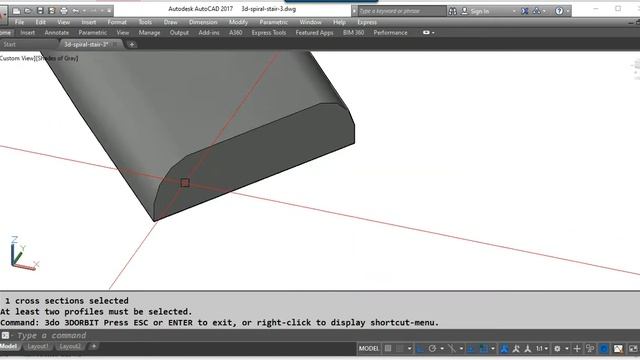
Task: Open the Sign In dropdown arrow
Action: point(514,11)
